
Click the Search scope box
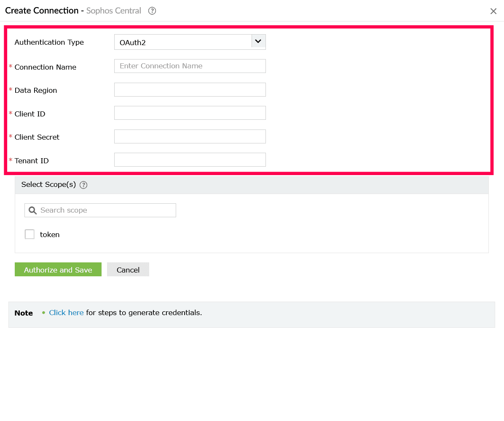click(100, 210)
